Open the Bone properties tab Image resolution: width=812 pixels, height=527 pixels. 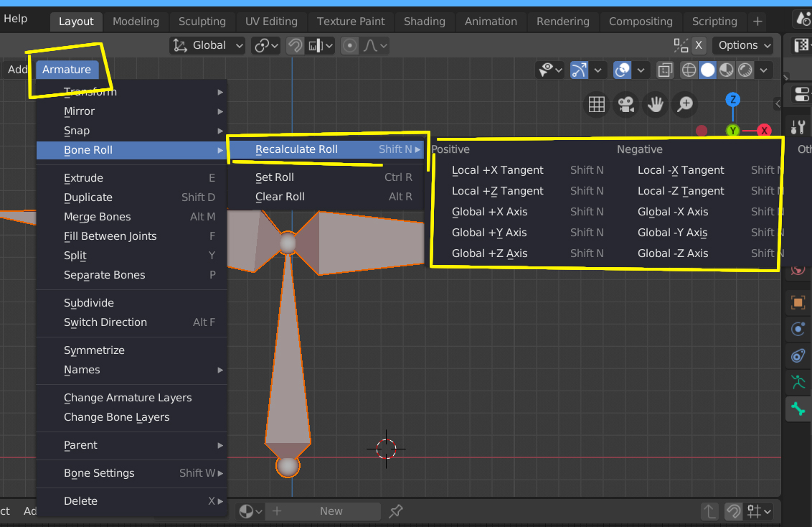(798, 409)
